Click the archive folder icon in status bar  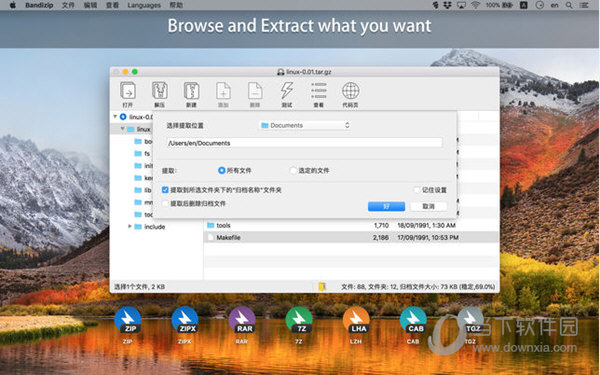(322, 286)
